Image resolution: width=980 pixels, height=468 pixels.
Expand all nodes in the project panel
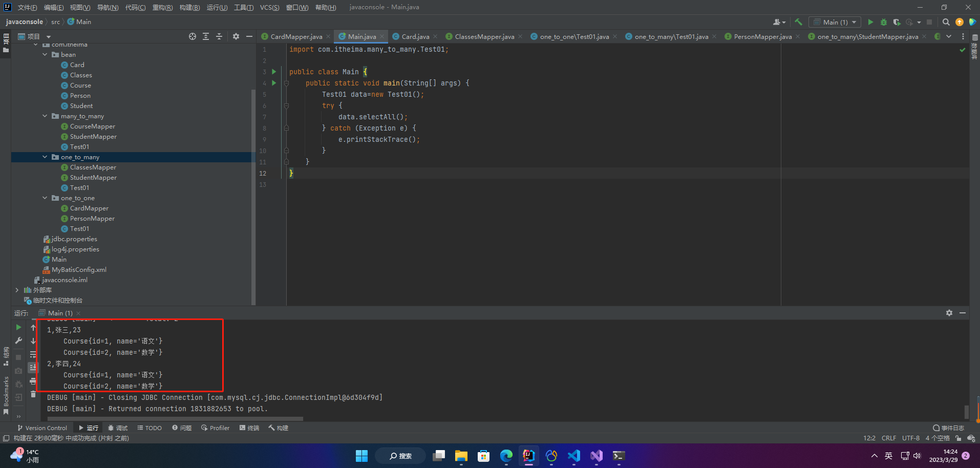(x=206, y=36)
